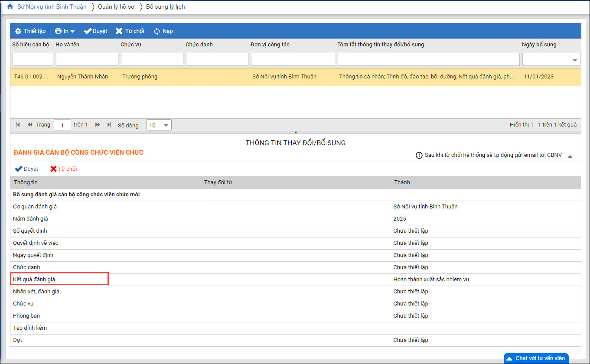Viewport: 590px width, 364px height.
Task: Click the Họ và tên filter field
Action: (87, 59)
